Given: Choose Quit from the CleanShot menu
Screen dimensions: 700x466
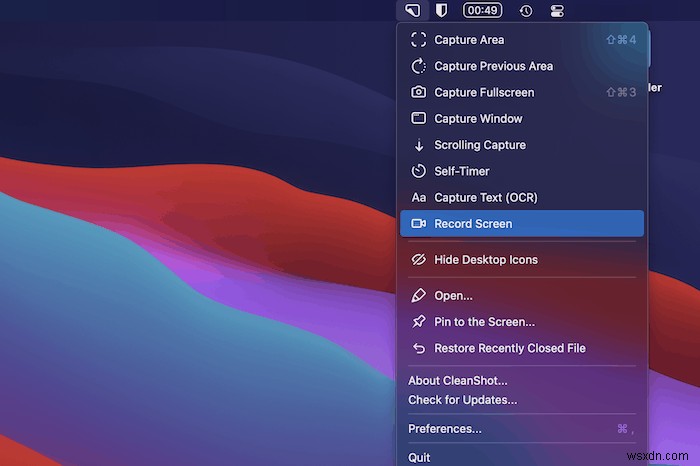Looking at the screenshot, I should [522, 457].
